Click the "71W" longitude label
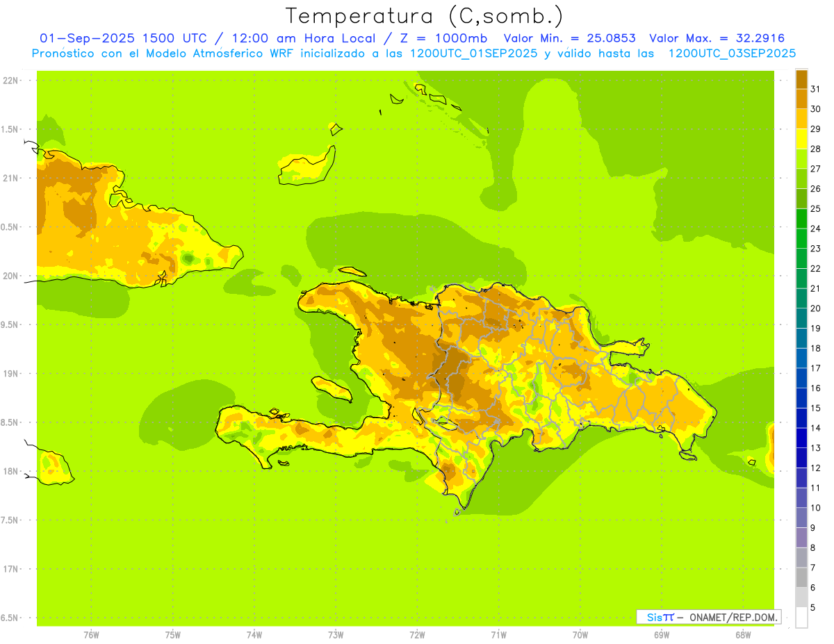834x644 pixels. tap(498, 635)
